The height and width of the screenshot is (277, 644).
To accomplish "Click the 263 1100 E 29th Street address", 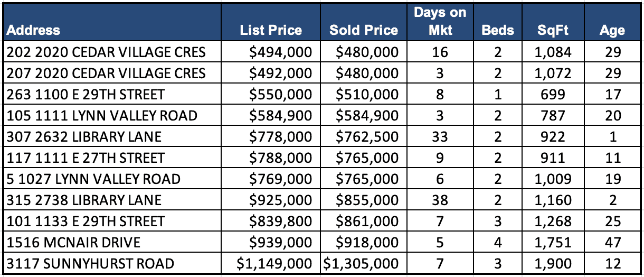I will click(x=86, y=94).
